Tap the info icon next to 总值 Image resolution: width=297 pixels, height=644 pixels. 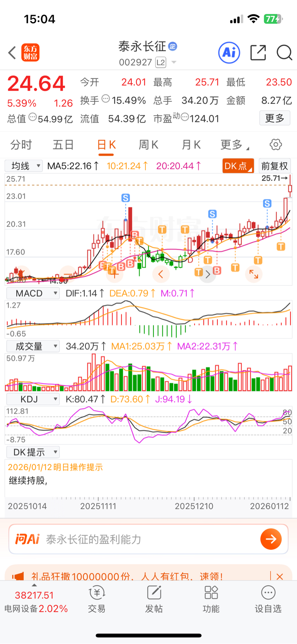pyautogui.click(x=33, y=117)
